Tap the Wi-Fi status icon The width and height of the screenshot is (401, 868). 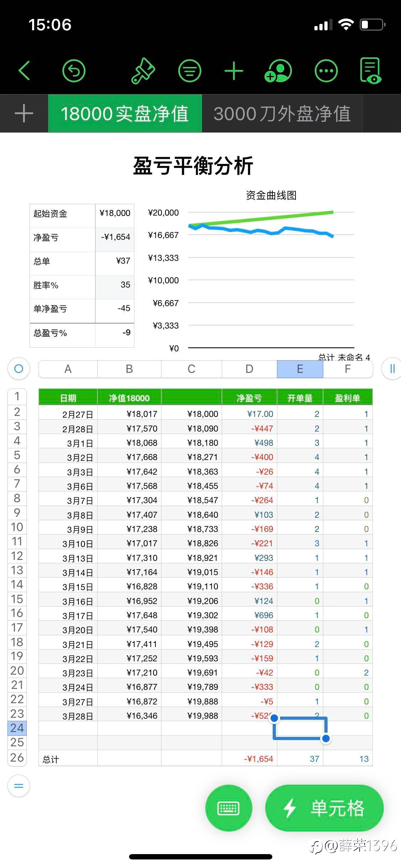346,24
